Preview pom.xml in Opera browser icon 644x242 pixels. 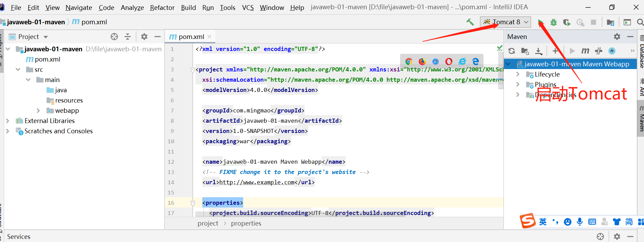click(449, 62)
